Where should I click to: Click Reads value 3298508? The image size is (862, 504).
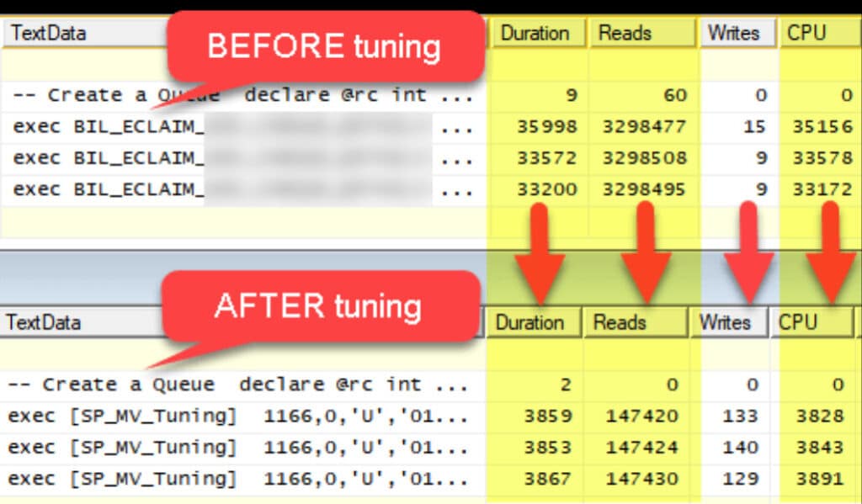coord(644,158)
